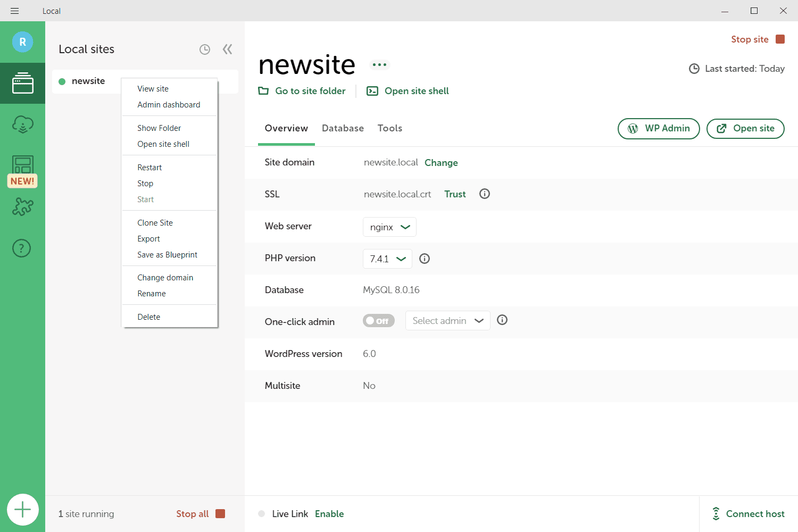Open the Blueprints sidebar icon marked NEW
The width and height of the screenshot is (798, 532).
[x=22, y=171]
